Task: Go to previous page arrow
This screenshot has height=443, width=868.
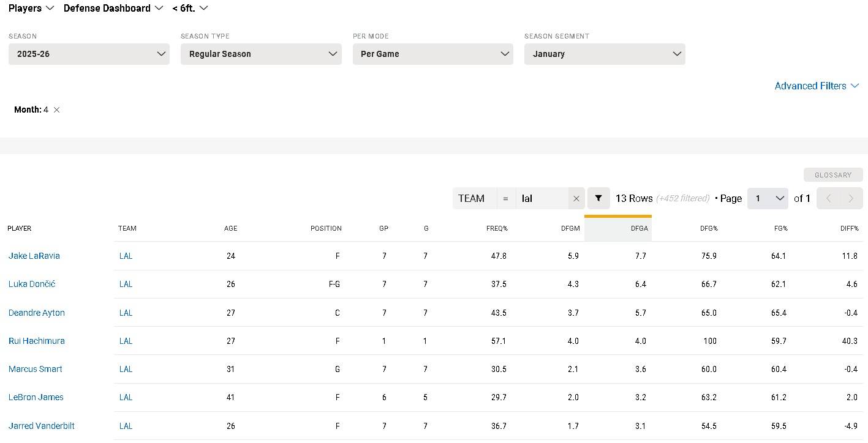Action: [x=828, y=199]
